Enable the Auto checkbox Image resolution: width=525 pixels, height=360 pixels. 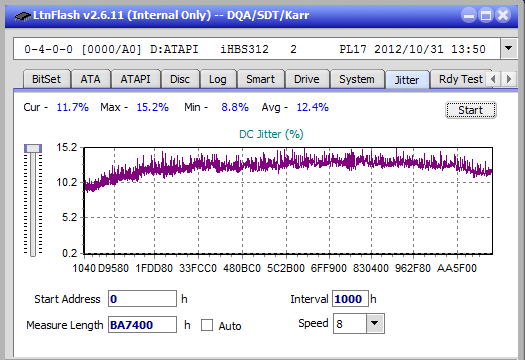pyautogui.click(x=207, y=325)
